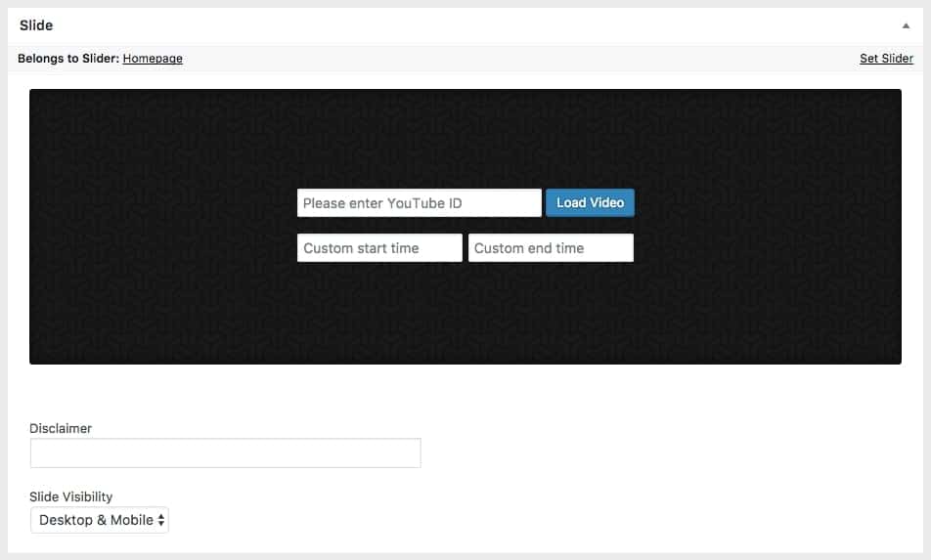Viewport: 931px width, 560px height.
Task: Open the Slide Visibility dropdown
Action: pyautogui.click(x=100, y=520)
